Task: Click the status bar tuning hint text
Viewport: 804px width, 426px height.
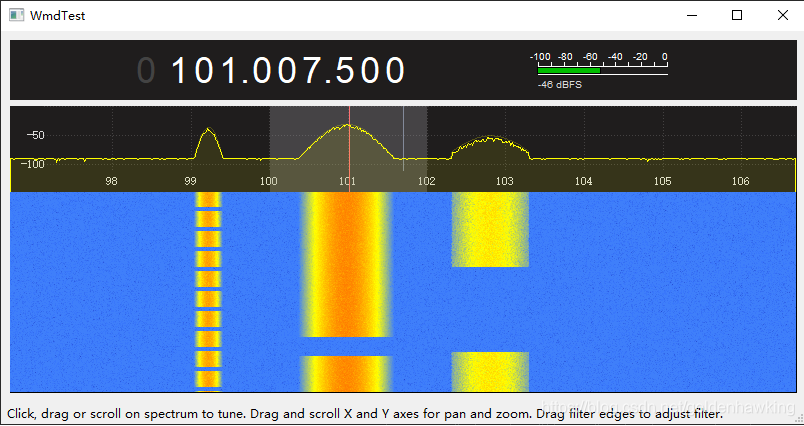Action: [365, 414]
